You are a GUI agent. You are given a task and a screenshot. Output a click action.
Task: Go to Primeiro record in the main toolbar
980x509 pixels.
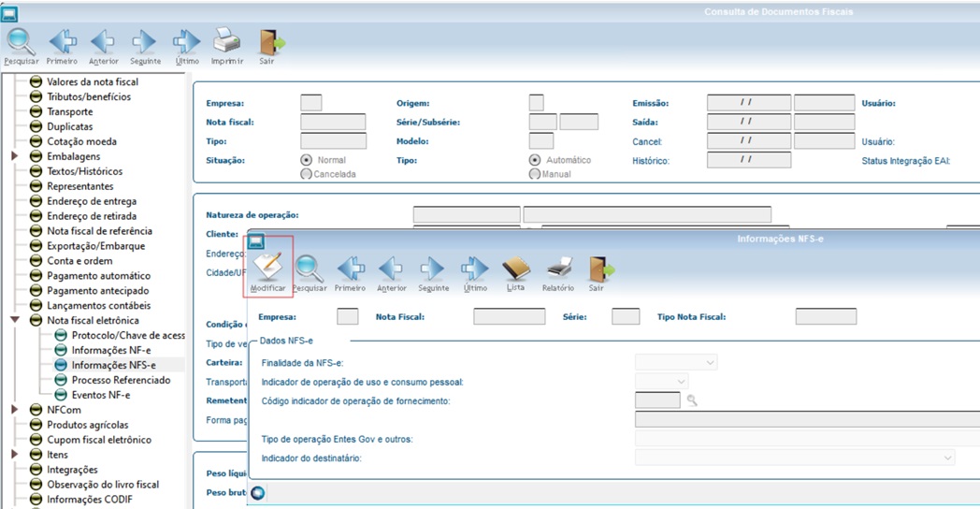pyautogui.click(x=62, y=47)
